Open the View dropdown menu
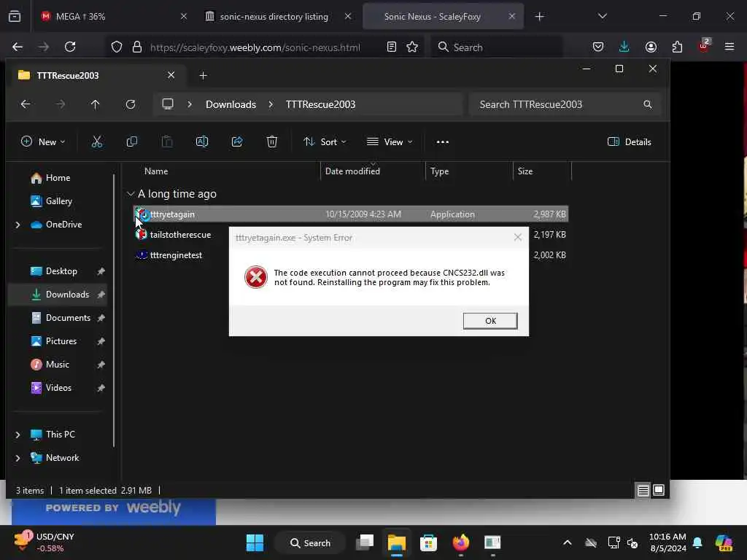This screenshot has height=560, width=747. (x=390, y=141)
